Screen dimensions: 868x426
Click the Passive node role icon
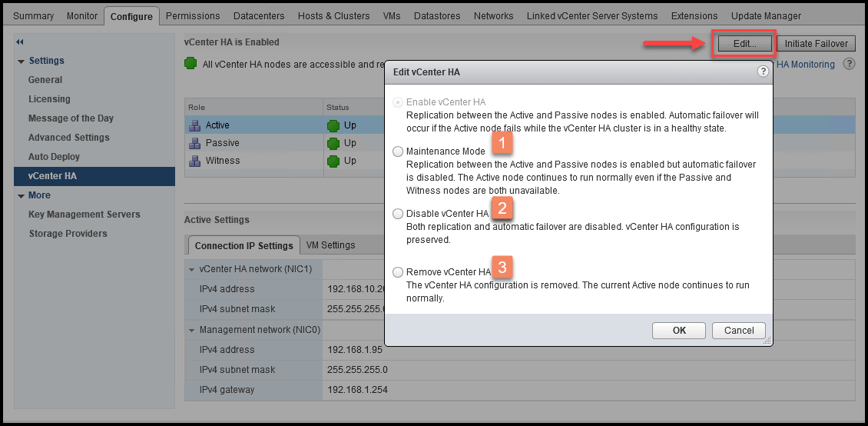(194, 143)
